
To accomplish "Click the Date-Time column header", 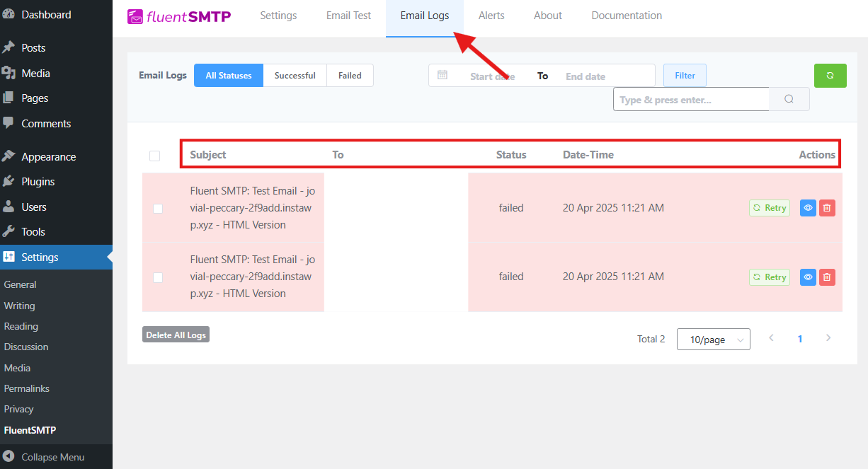I will 588,154.
